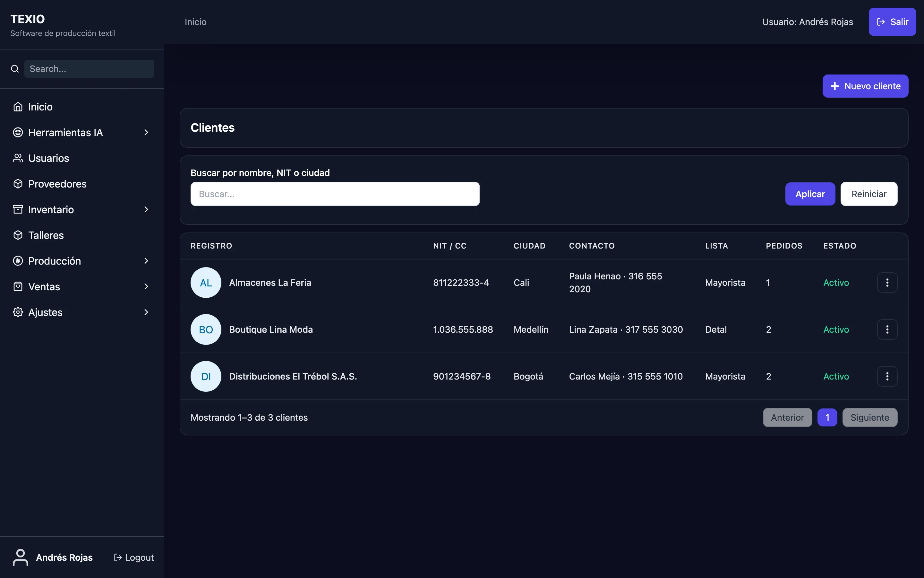Go to next page with Siguiente
The height and width of the screenshot is (578, 924).
coord(869,417)
